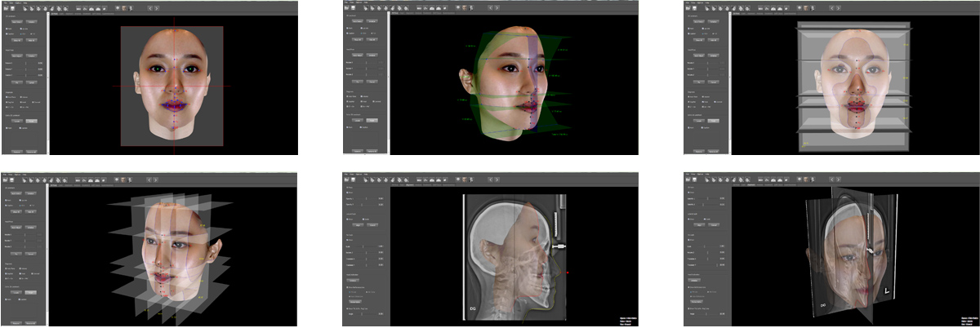
Task: Click the light bulb toolbar icon in the frontal face window
Action: coord(118,9)
